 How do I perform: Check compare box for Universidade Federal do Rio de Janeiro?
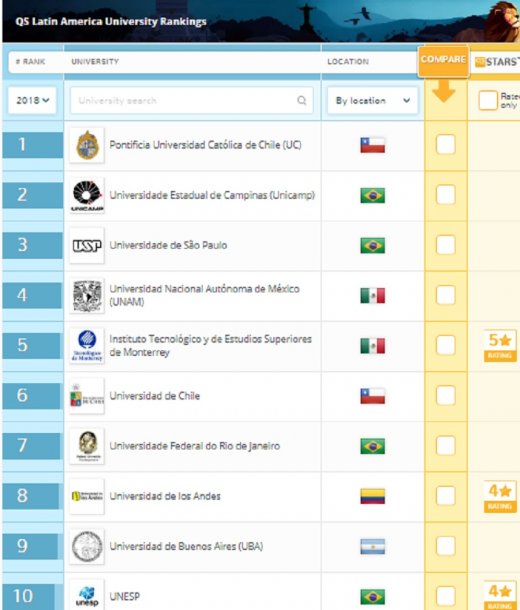446,445
